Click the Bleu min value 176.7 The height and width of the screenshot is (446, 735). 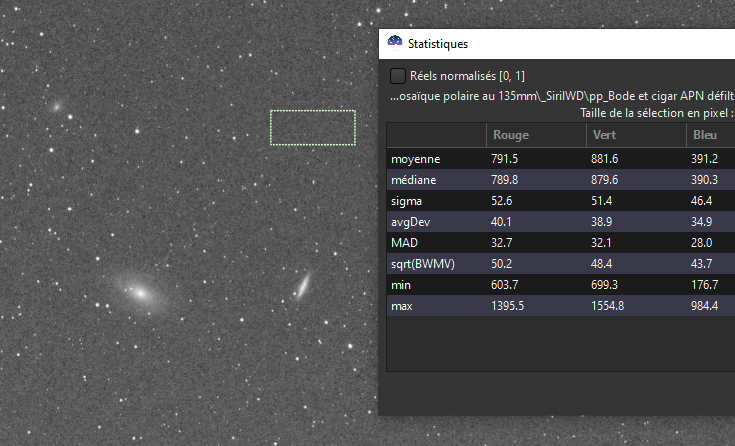(x=704, y=285)
